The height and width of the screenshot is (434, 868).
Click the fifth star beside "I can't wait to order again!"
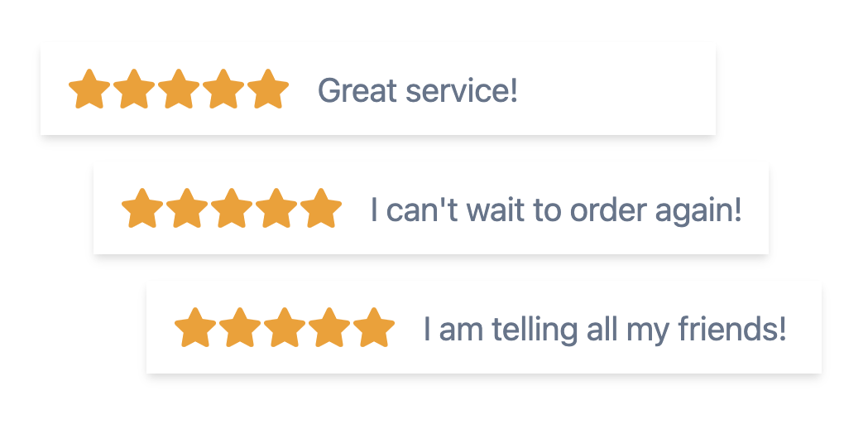(321, 209)
